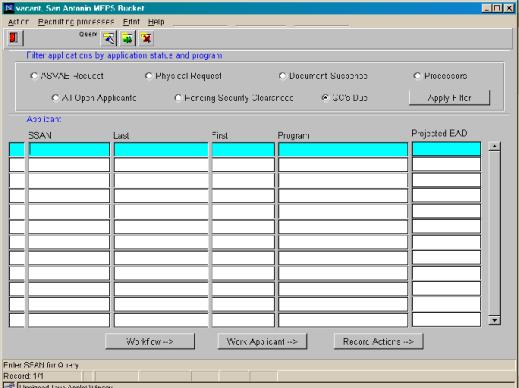
Task: Click the SSAN column label
Action: click(40, 136)
